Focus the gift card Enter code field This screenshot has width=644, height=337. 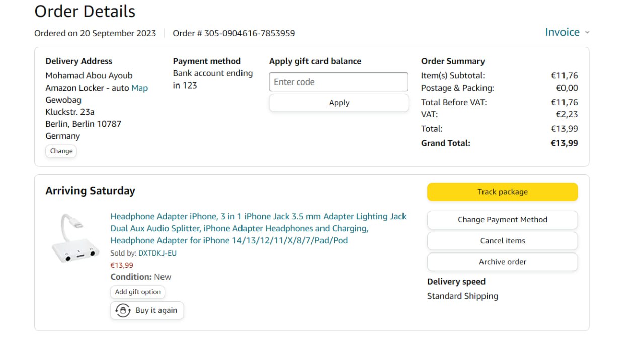pos(338,82)
